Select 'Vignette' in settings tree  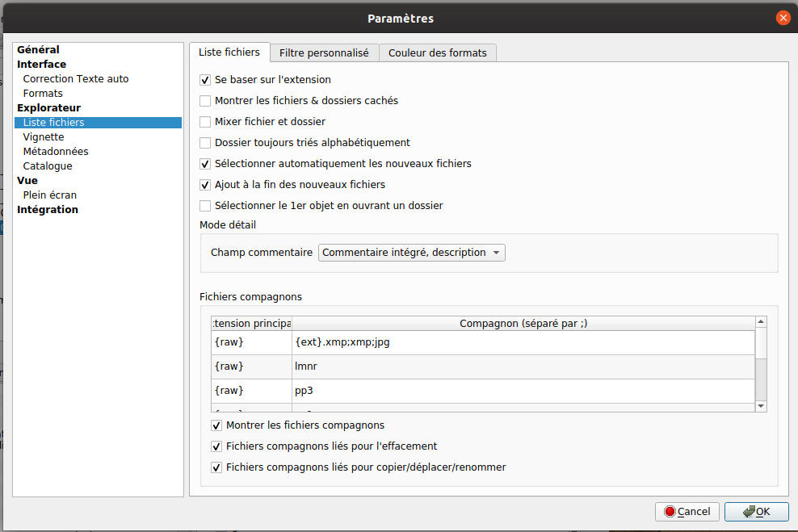44,137
